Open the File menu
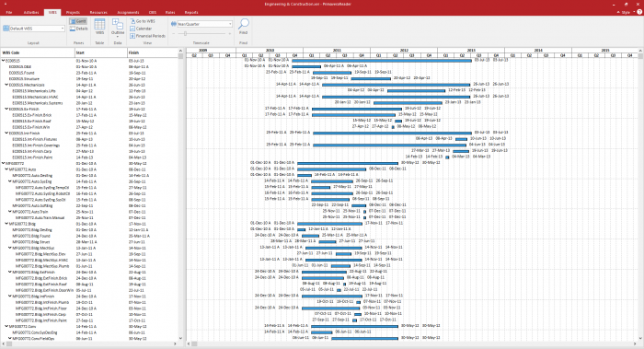644x349 pixels. pyautogui.click(x=8, y=12)
